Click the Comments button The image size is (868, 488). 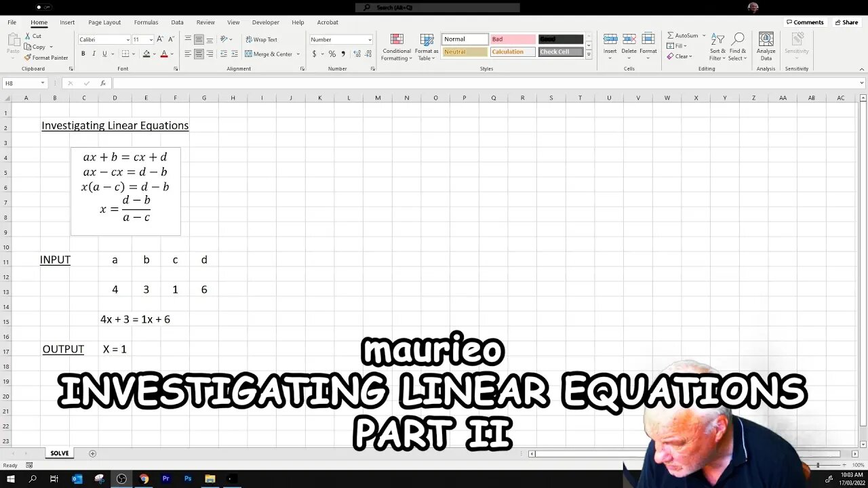[805, 22]
